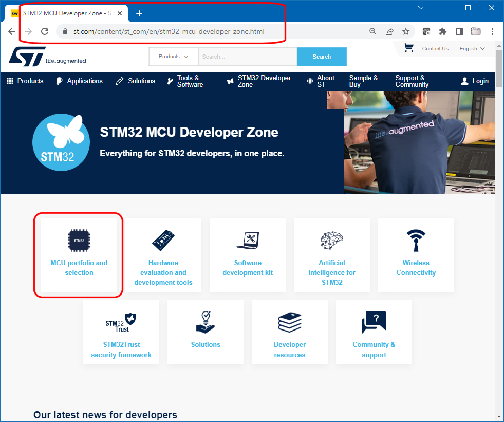Click the STM32 MCU Developer Zone heading
The image size is (504, 422).
189,132
